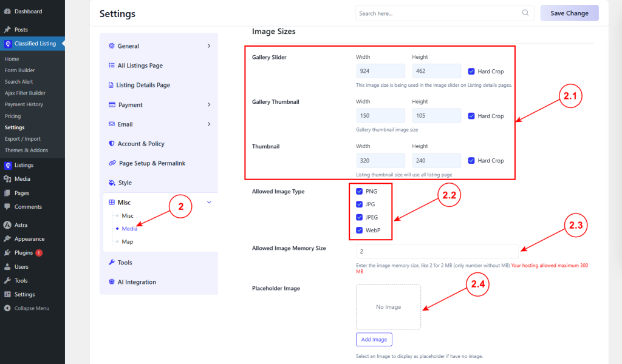Click the Users person icon
This screenshot has width=622, height=364.
pyautogui.click(x=7, y=266)
